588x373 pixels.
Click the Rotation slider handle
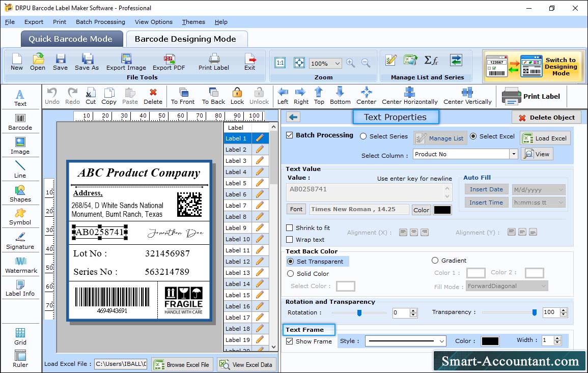359,312
